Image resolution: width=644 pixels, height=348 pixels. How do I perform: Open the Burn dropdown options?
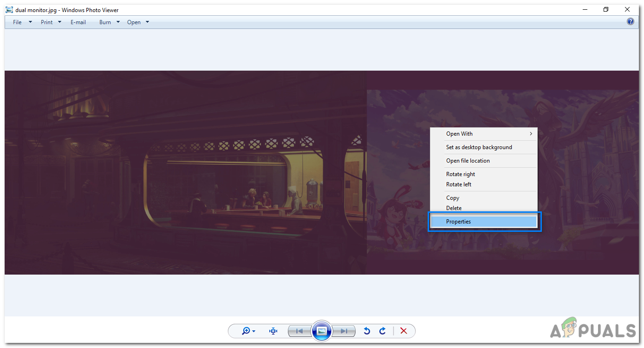pyautogui.click(x=118, y=22)
